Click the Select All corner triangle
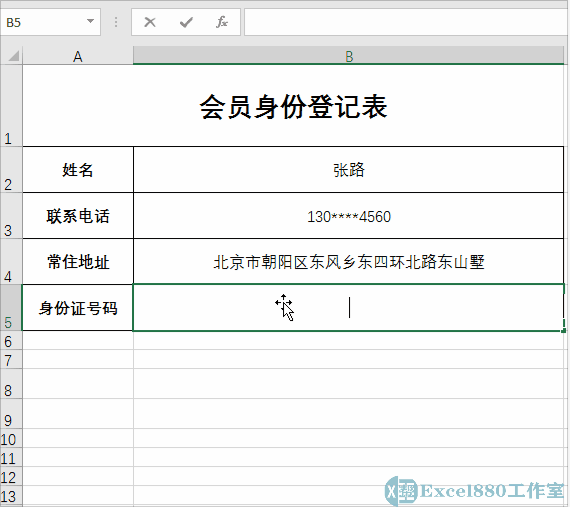This screenshot has height=507, width=570. coord(13,56)
